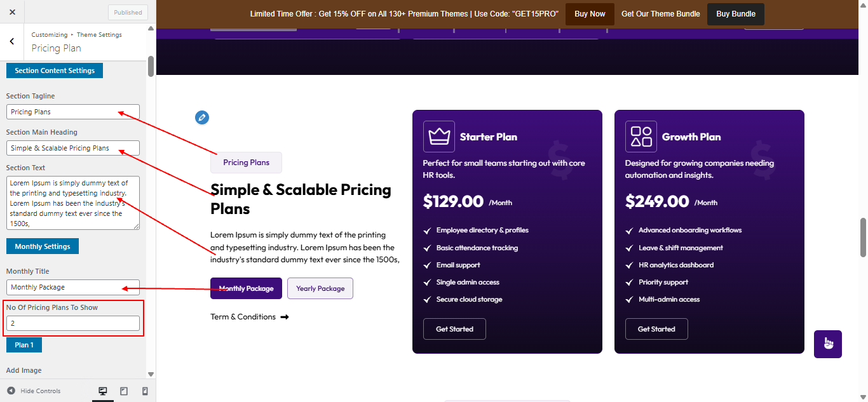Focus the Section Tagline input field
The image size is (868, 402).
coord(73,112)
